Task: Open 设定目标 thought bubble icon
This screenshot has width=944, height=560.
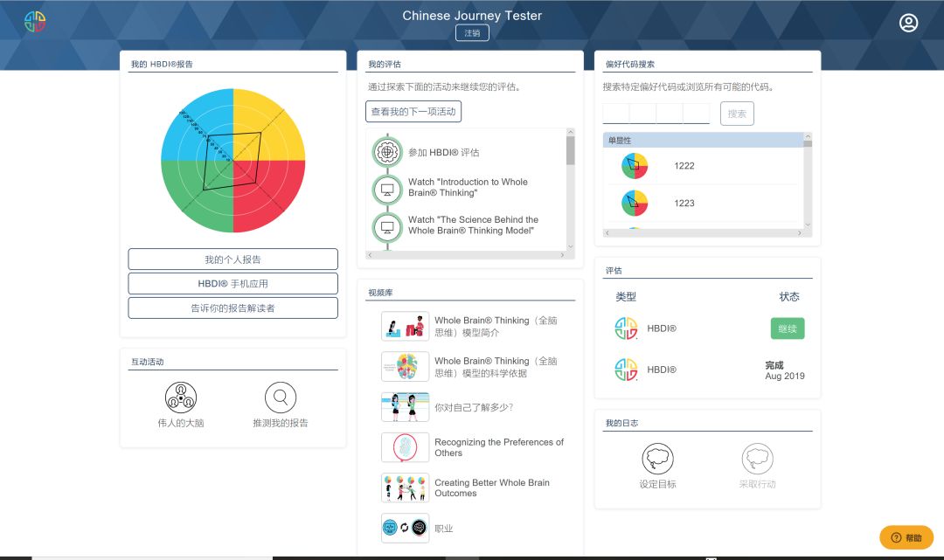Action: tap(658, 459)
